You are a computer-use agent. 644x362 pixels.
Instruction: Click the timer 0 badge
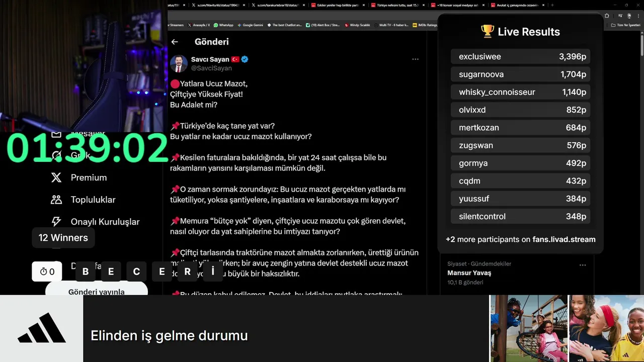click(47, 271)
